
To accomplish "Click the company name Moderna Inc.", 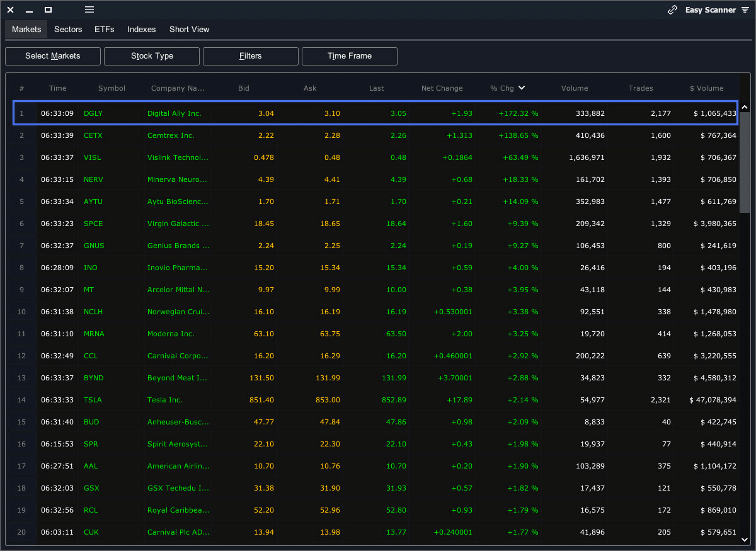I will click(171, 334).
